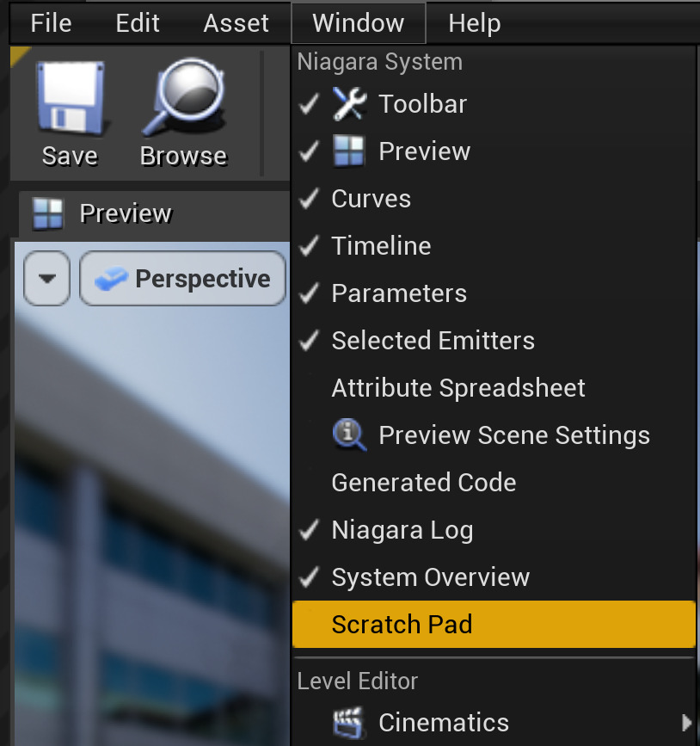This screenshot has height=746, width=700.
Task: Click the Save floppy disk icon
Action: click(x=69, y=98)
